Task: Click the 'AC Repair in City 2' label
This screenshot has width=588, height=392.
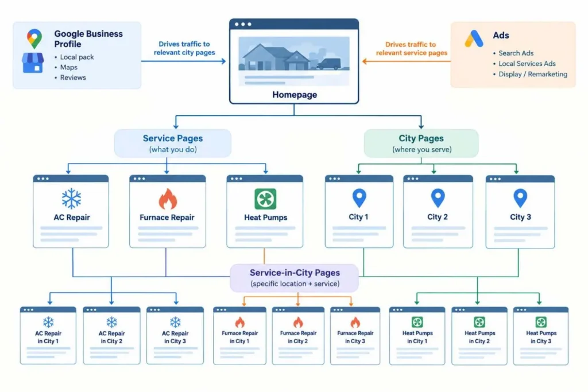Action: pos(111,337)
